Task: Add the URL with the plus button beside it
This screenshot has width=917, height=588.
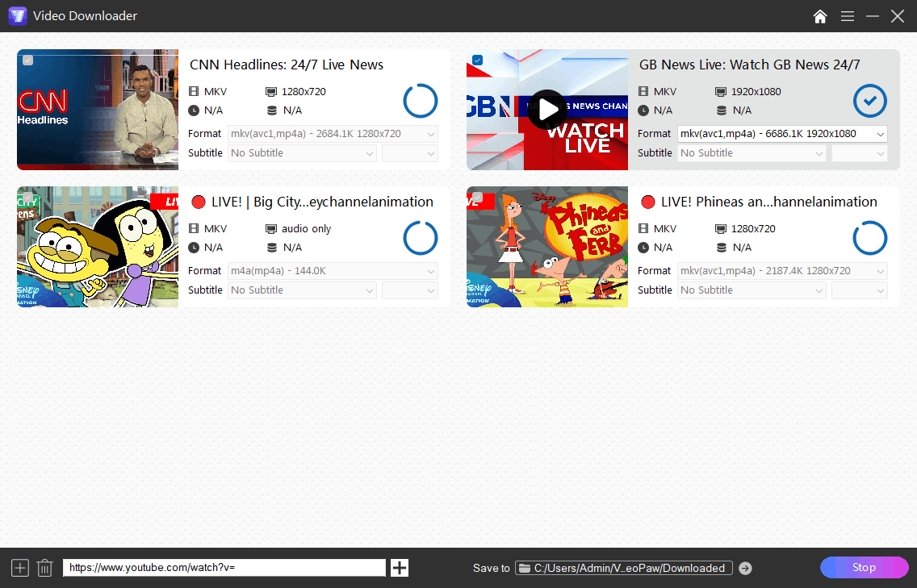Action: coord(400,568)
